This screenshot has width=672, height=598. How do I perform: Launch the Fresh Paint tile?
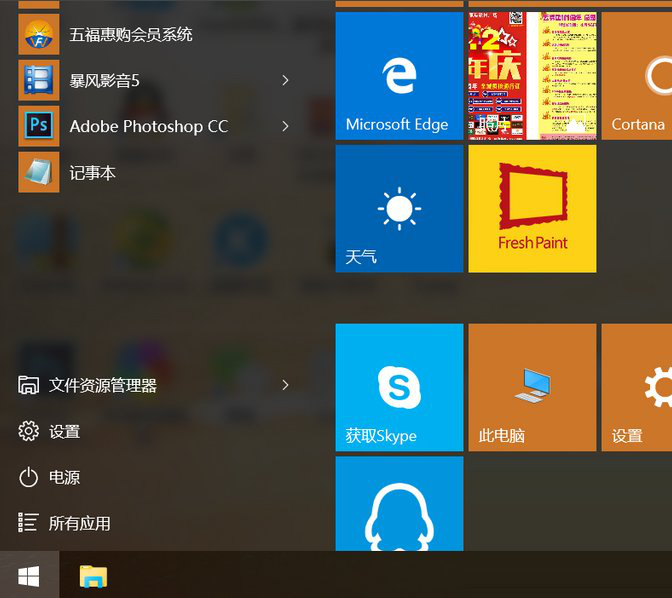(532, 209)
